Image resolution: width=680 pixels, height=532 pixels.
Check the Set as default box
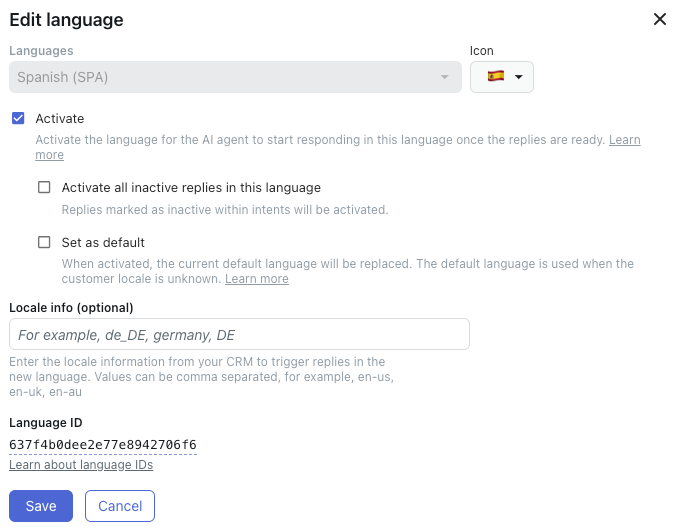click(44, 242)
